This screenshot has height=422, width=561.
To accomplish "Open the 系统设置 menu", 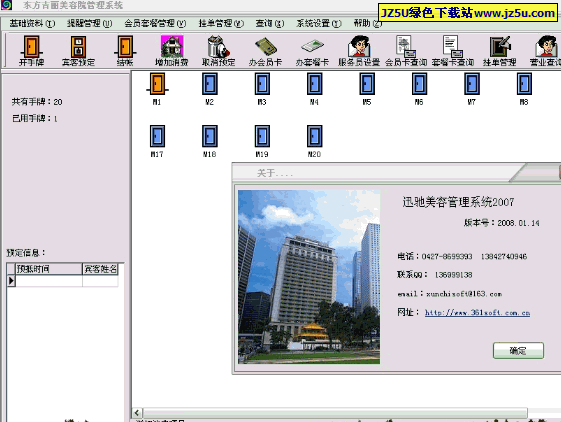I will click(x=319, y=24).
